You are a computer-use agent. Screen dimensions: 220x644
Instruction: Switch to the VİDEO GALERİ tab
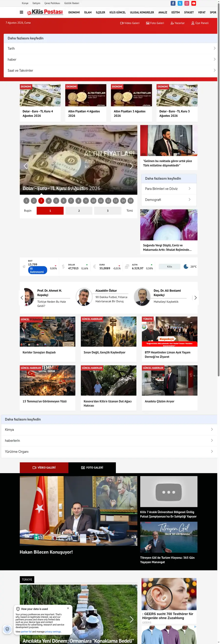pyautogui.click(x=44, y=467)
